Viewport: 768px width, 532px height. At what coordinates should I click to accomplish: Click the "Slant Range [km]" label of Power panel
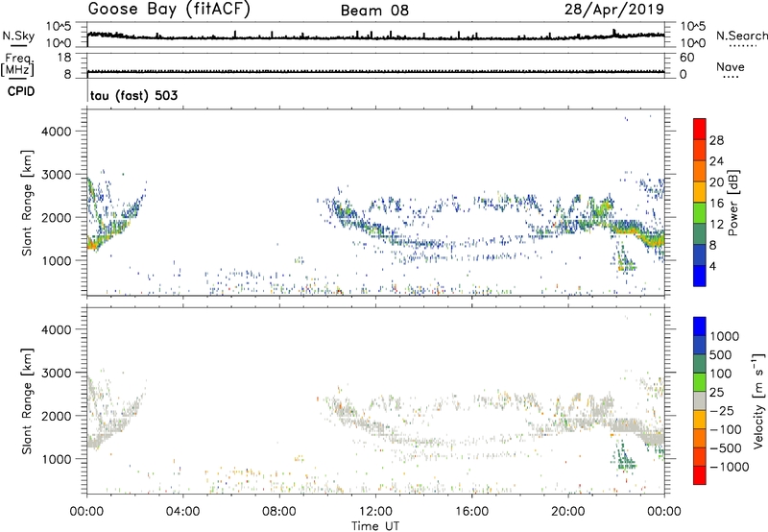click(x=27, y=203)
